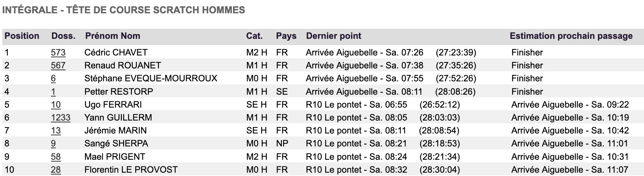The width and height of the screenshot is (644, 176).
Task: Select the name Yann GUILLERM
Action: (118, 118)
